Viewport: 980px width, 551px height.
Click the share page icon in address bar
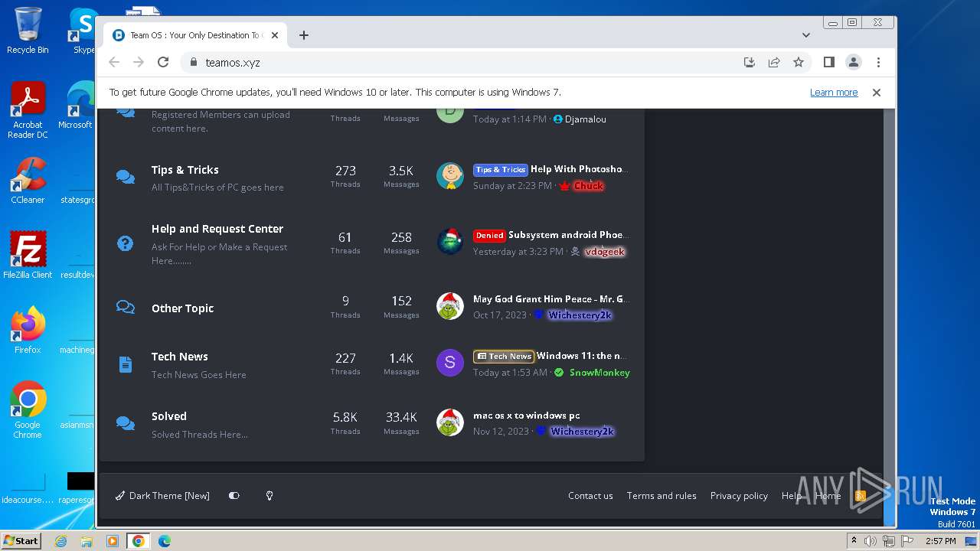pos(774,63)
